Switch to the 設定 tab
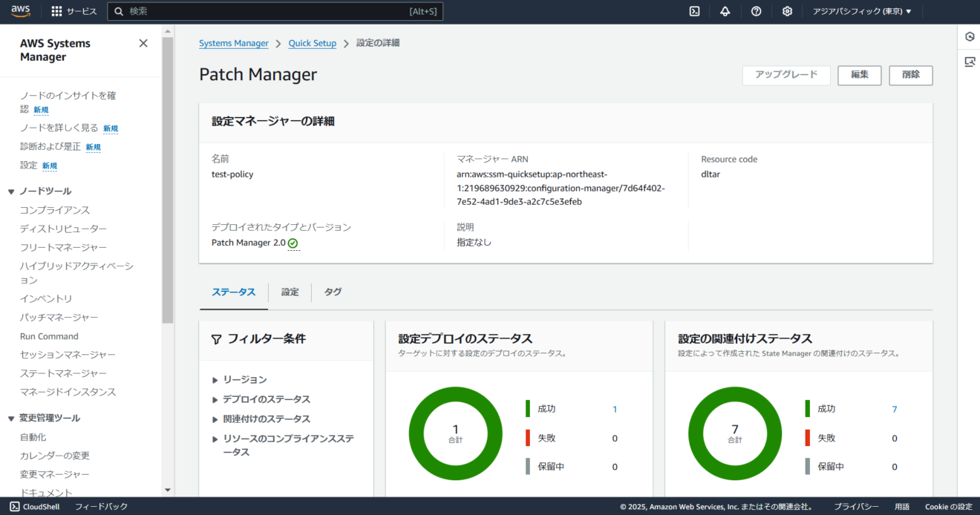The height and width of the screenshot is (515, 980). point(290,292)
